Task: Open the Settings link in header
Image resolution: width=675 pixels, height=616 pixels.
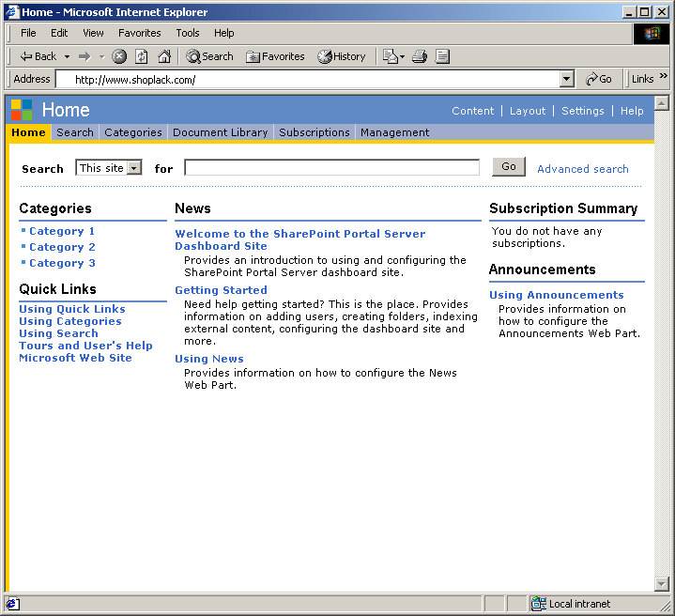Action: (x=583, y=111)
